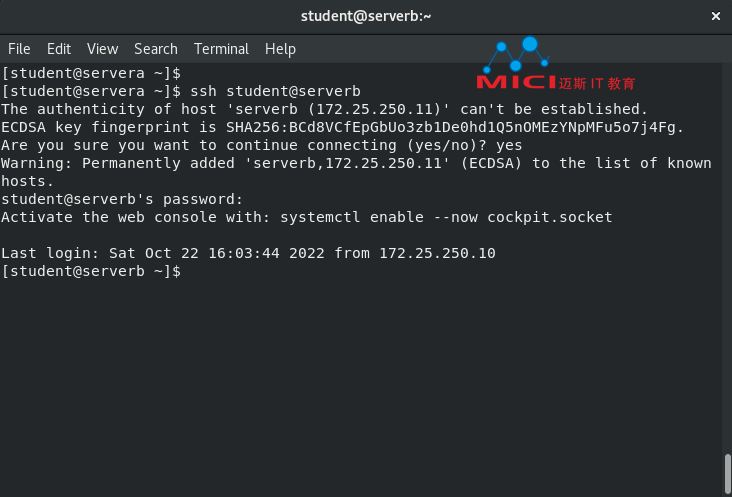This screenshot has height=497, width=732.
Task: Open the View menu
Action: tap(103, 49)
